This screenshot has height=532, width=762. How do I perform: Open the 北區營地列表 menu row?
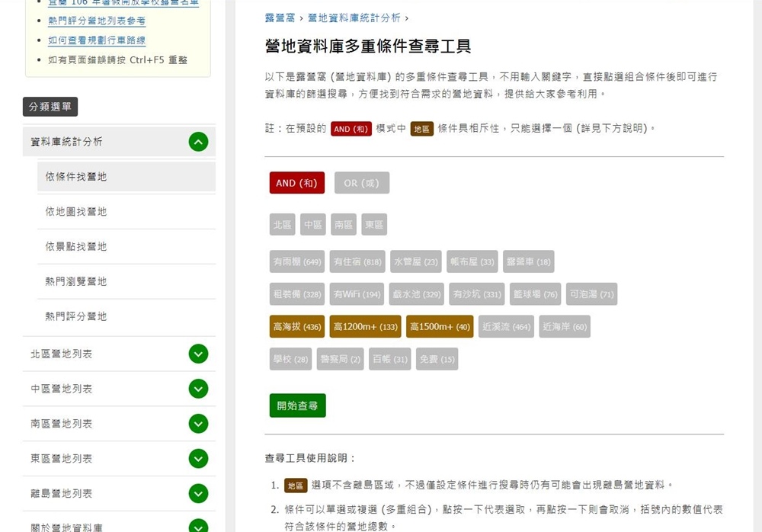[119, 354]
